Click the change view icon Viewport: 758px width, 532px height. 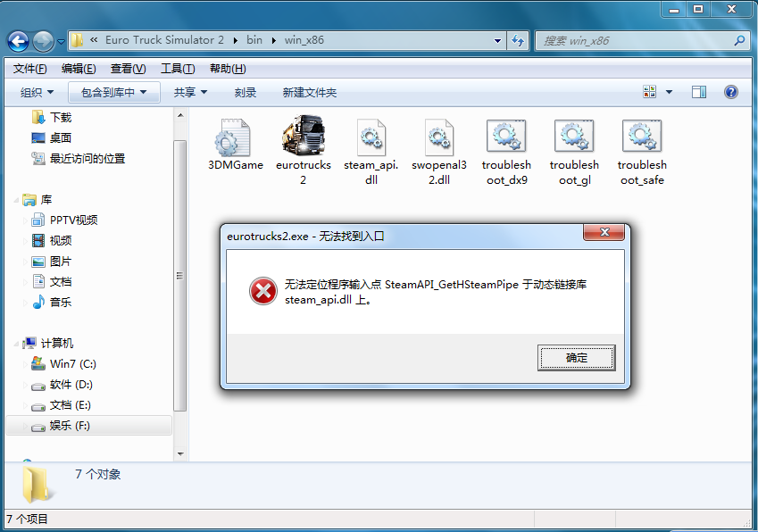click(650, 92)
